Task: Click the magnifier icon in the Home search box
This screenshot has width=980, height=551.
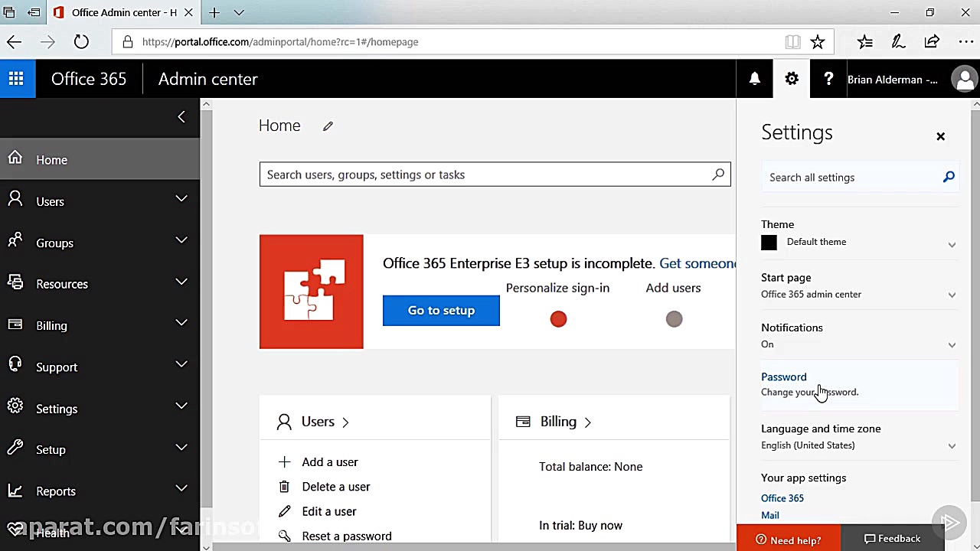Action: [x=718, y=174]
